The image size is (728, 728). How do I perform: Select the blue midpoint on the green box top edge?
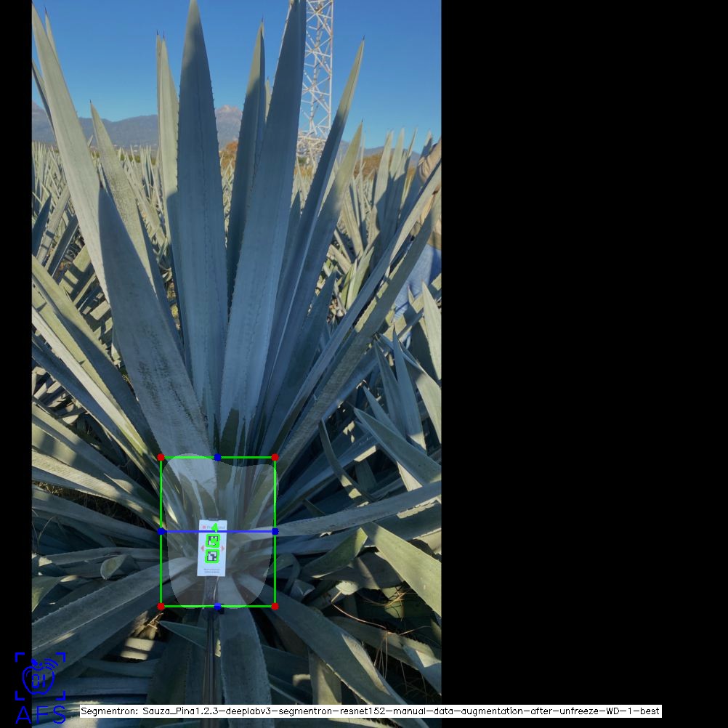[218, 457]
